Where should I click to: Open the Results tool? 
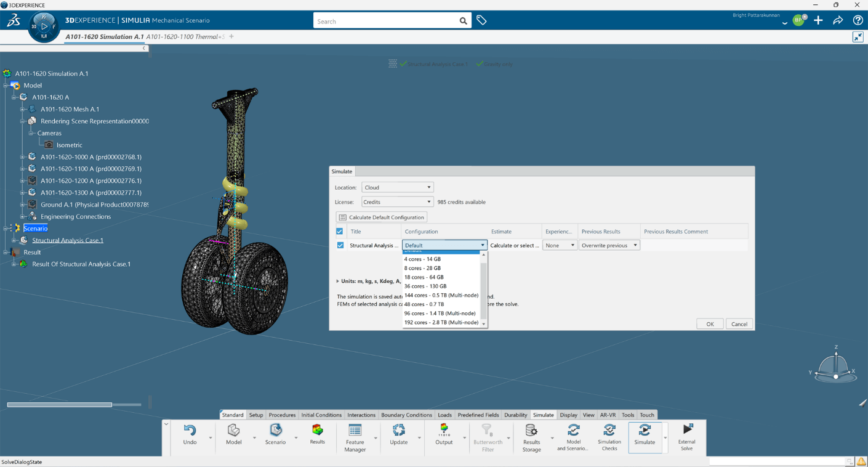pos(317,429)
